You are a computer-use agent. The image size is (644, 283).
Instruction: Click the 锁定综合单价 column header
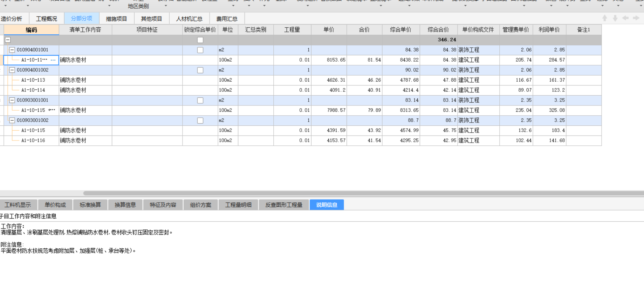point(200,30)
